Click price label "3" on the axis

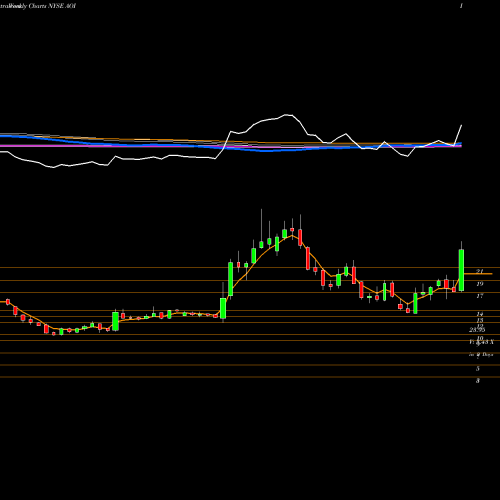tap(478, 381)
